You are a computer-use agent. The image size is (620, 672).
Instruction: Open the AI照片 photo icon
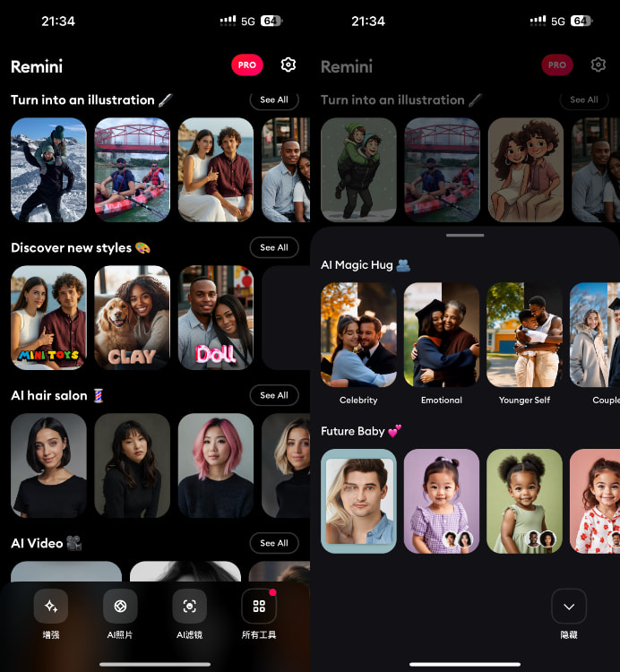(x=120, y=606)
